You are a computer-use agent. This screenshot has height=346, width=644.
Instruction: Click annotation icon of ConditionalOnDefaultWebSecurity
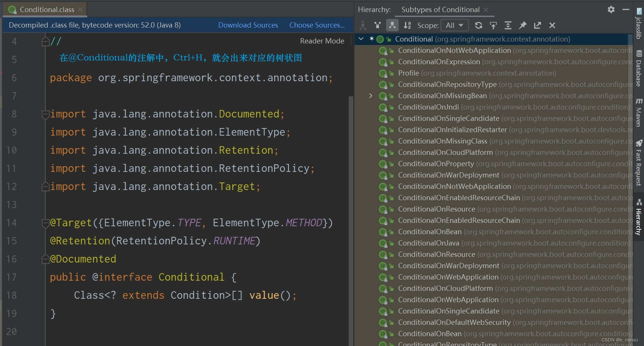click(382, 322)
